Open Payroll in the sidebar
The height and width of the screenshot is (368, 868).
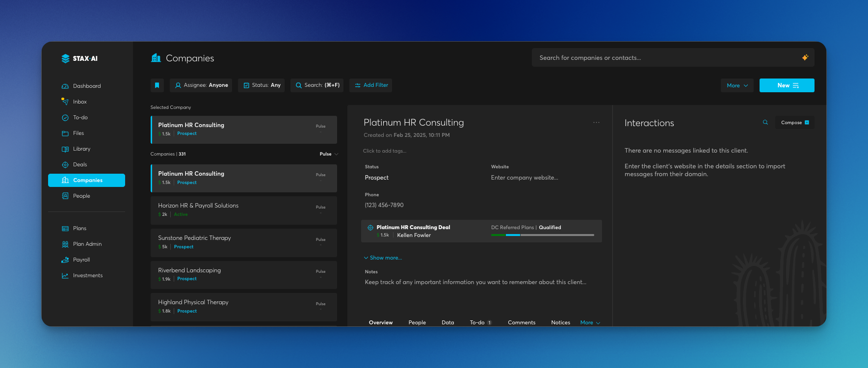81,260
